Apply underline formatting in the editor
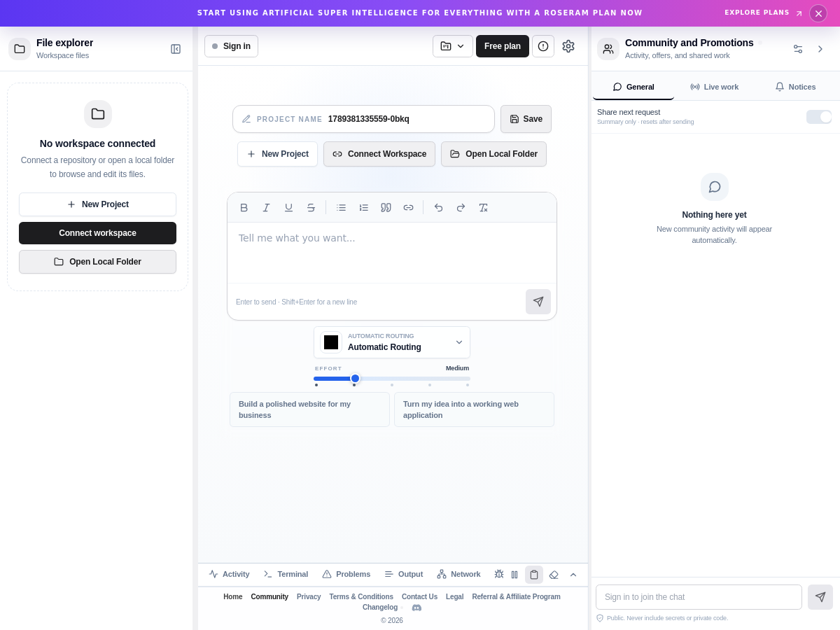 tap(289, 207)
